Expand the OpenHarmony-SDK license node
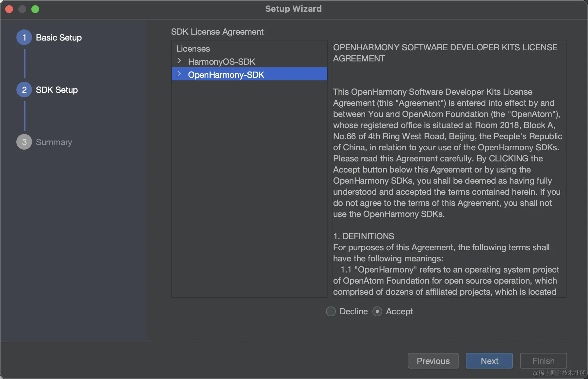 point(179,74)
